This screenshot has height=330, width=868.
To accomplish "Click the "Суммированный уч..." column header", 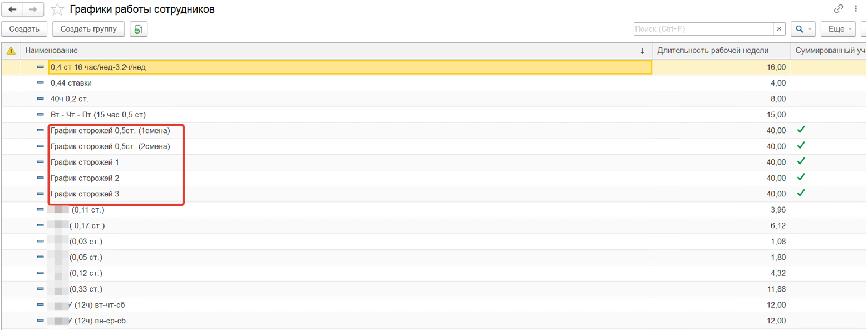I will coord(829,51).
